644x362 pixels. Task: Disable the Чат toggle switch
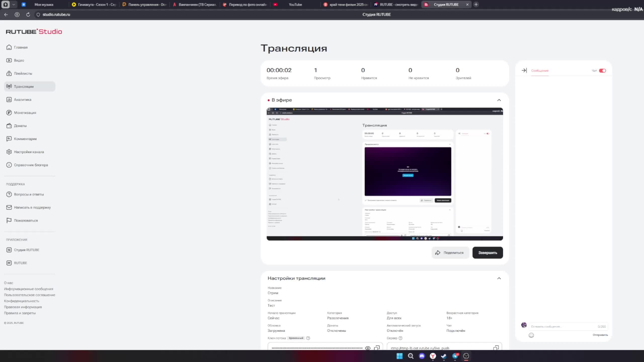click(602, 71)
